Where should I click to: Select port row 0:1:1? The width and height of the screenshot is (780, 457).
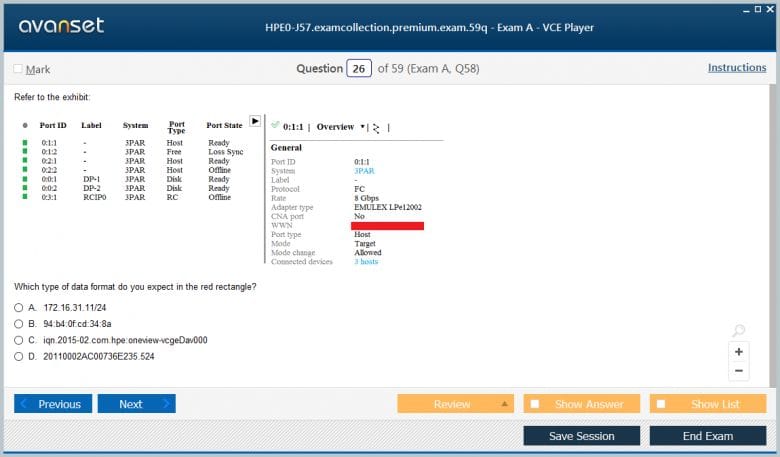[x=133, y=143]
